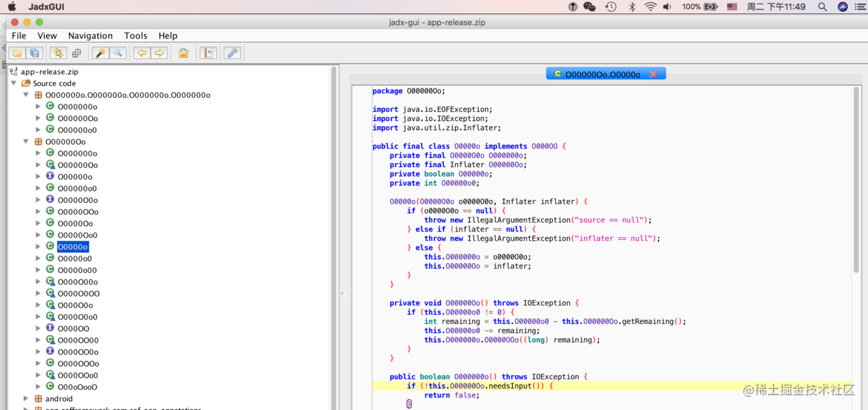Open macOS Notification Center icon

pos(859,6)
